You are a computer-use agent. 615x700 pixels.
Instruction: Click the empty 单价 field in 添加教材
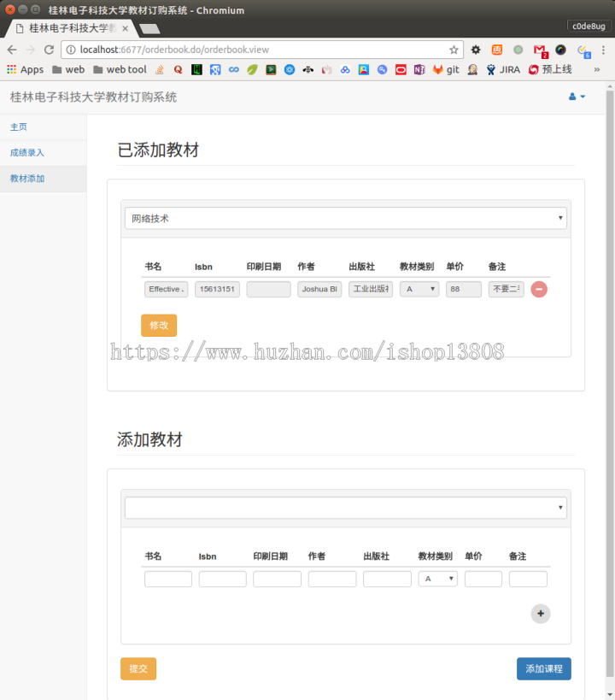click(x=483, y=579)
